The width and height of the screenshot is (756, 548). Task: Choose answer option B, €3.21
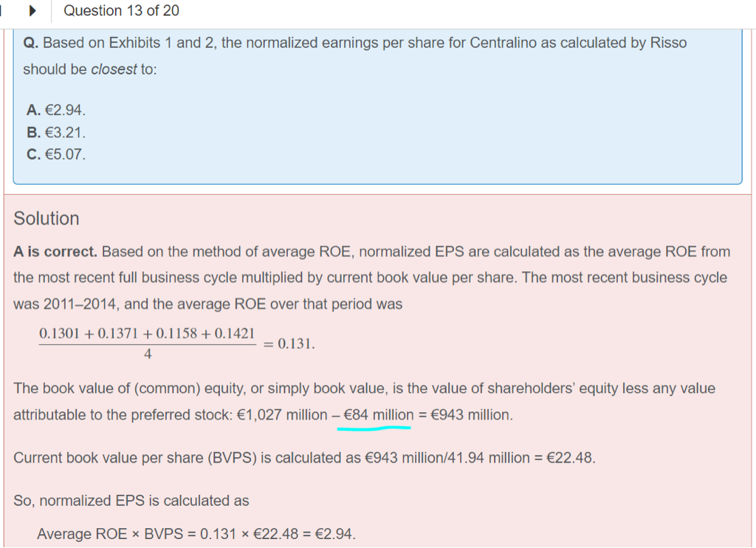(56, 133)
